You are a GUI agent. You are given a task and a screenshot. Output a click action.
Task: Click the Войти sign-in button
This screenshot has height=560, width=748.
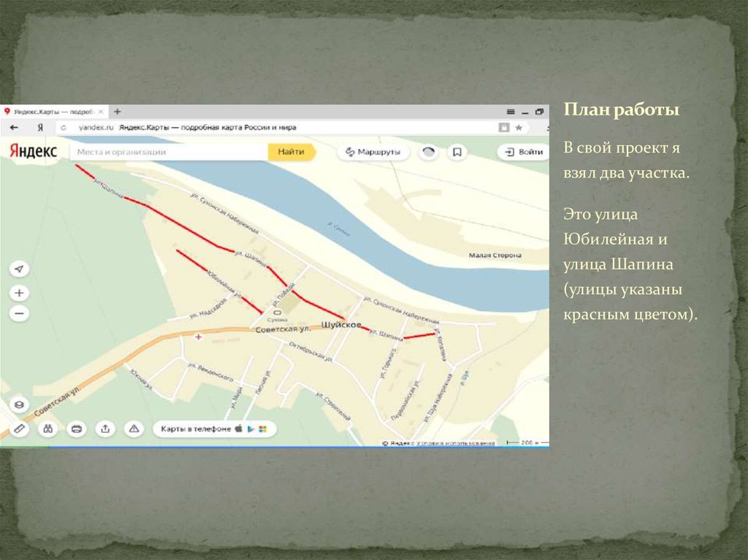tap(523, 152)
